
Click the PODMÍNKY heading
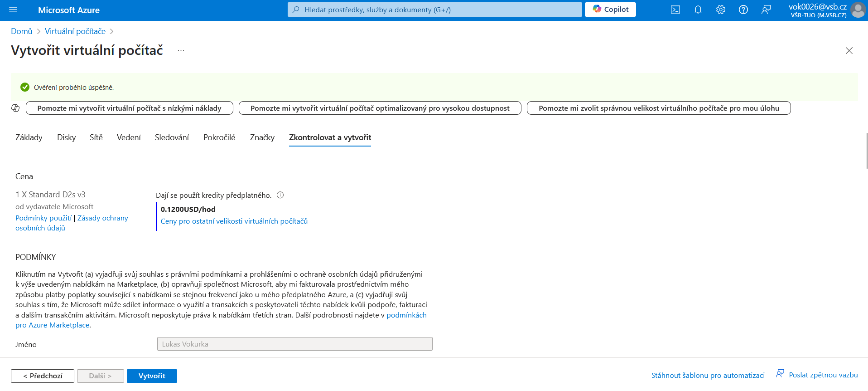pos(35,257)
